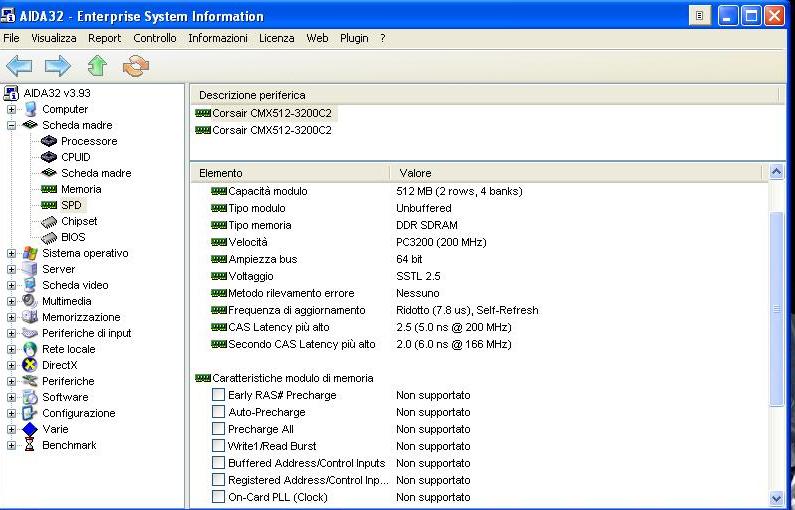Image resolution: width=795 pixels, height=510 pixels.
Task: Click the SPD memory icon in tree
Action: (49, 205)
